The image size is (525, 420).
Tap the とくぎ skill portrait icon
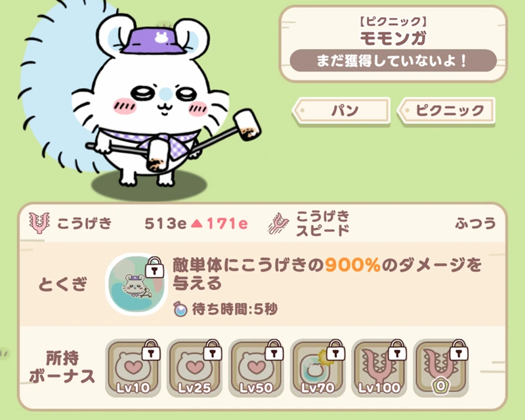(x=136, y=284)
